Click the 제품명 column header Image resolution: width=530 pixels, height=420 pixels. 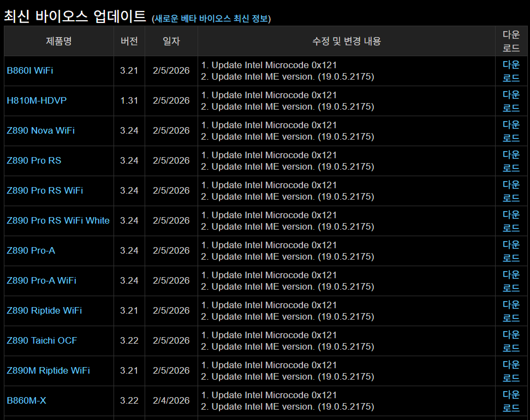click(59, 41)
